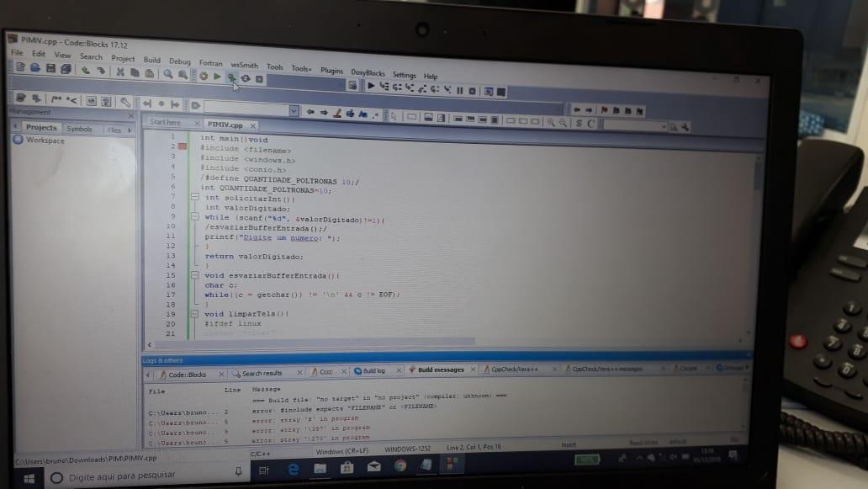
Task: Cut selection with the scissors icon
Action: tap(120, 72)
